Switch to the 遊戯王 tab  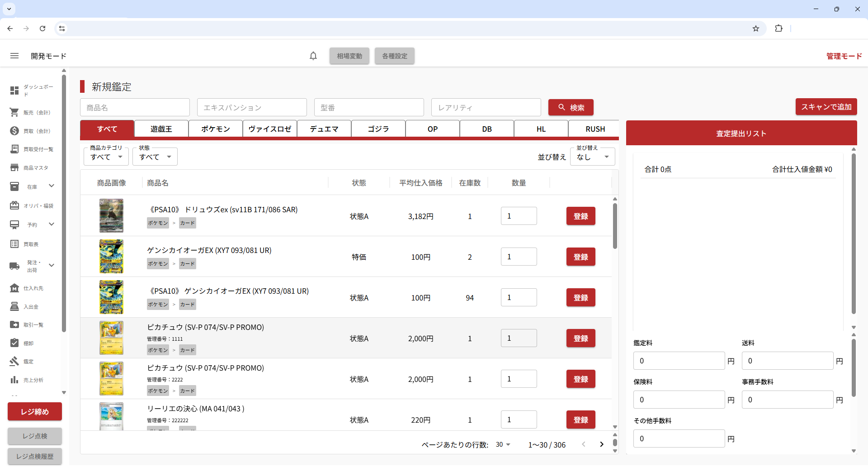(x=161, y=129)
